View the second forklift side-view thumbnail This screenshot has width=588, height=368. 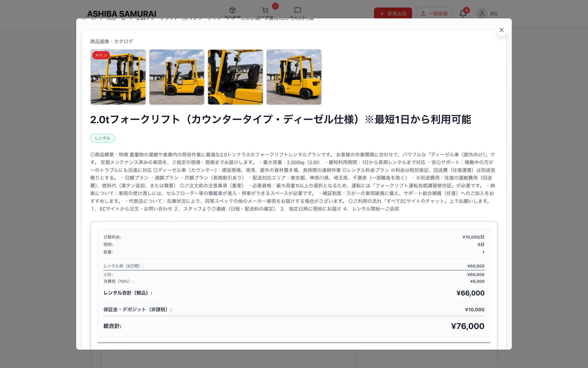[x=177, y=77]
